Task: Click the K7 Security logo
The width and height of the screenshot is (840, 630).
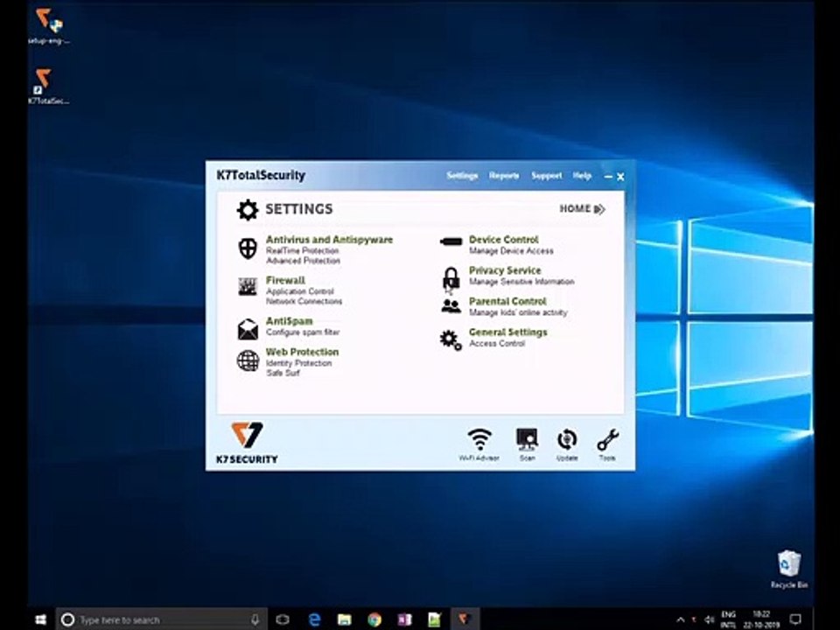Action: tap(247, 443)
